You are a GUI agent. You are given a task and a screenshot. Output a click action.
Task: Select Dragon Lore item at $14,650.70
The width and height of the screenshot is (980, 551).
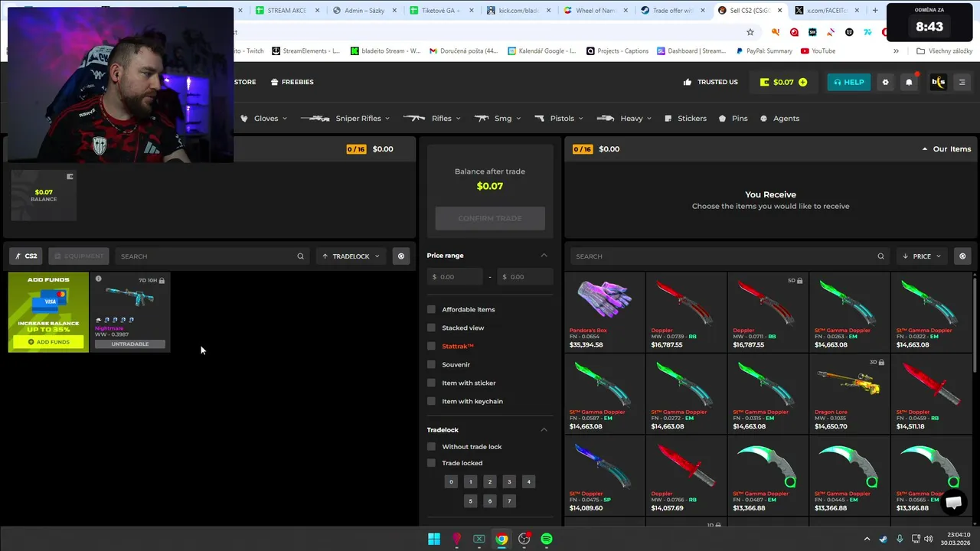(849, 394)
